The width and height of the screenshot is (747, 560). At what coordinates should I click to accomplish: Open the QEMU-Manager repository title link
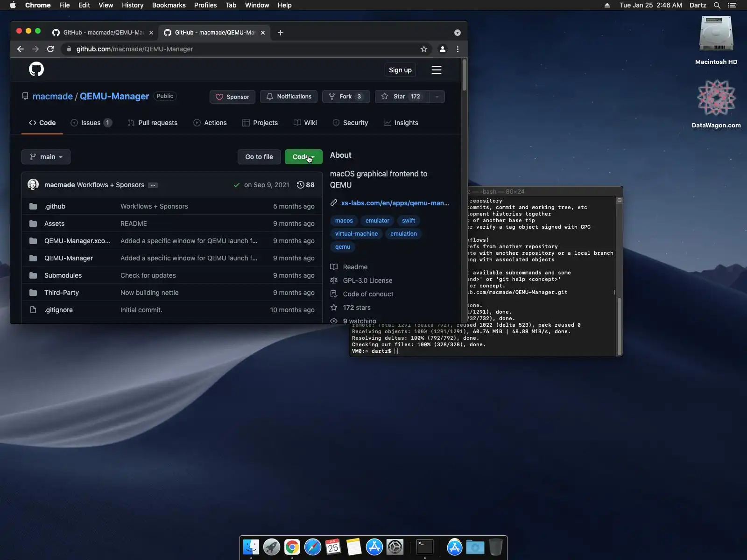114,96
